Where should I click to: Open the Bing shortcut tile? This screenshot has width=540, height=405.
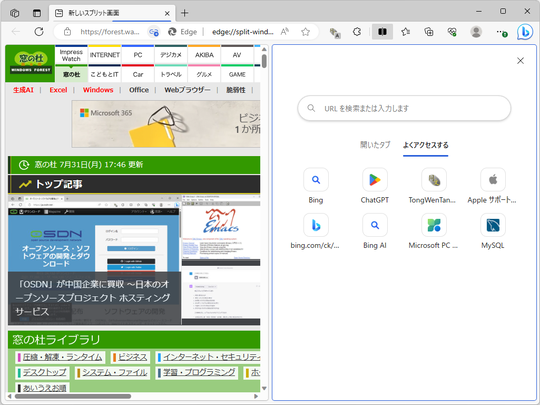[316, 186]
